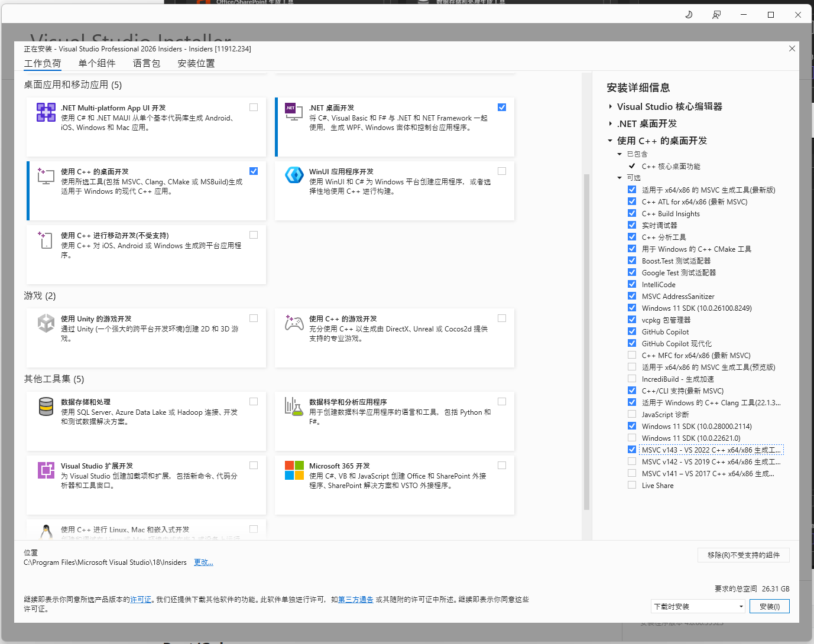Click the C++ 核心桌面功能 included item
The image size is (814, 644).
click(x=671, y=167)
